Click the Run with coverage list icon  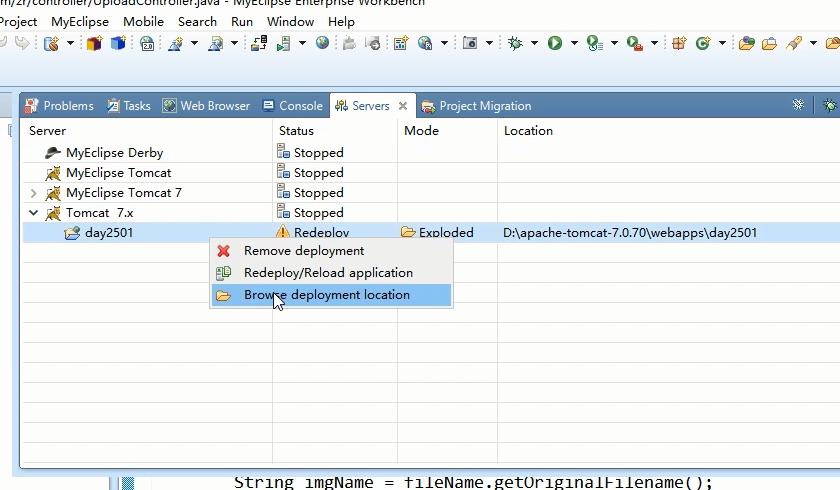(595, 43)
